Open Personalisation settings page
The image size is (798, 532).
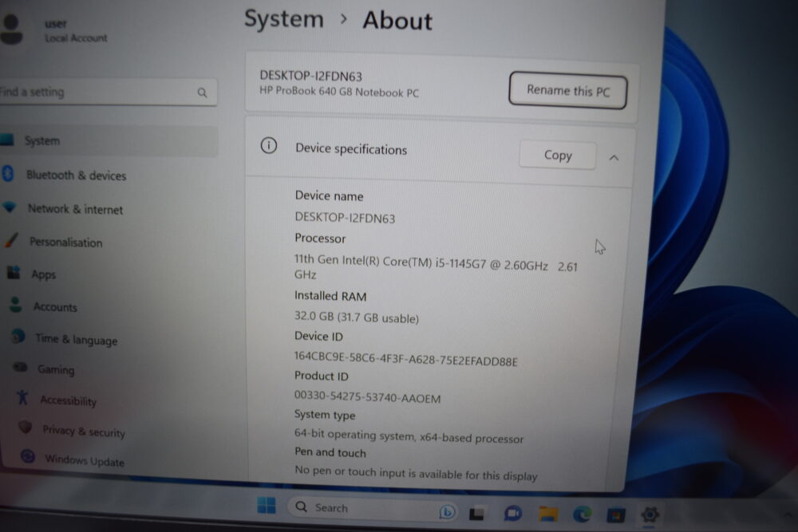coord(65,242)
